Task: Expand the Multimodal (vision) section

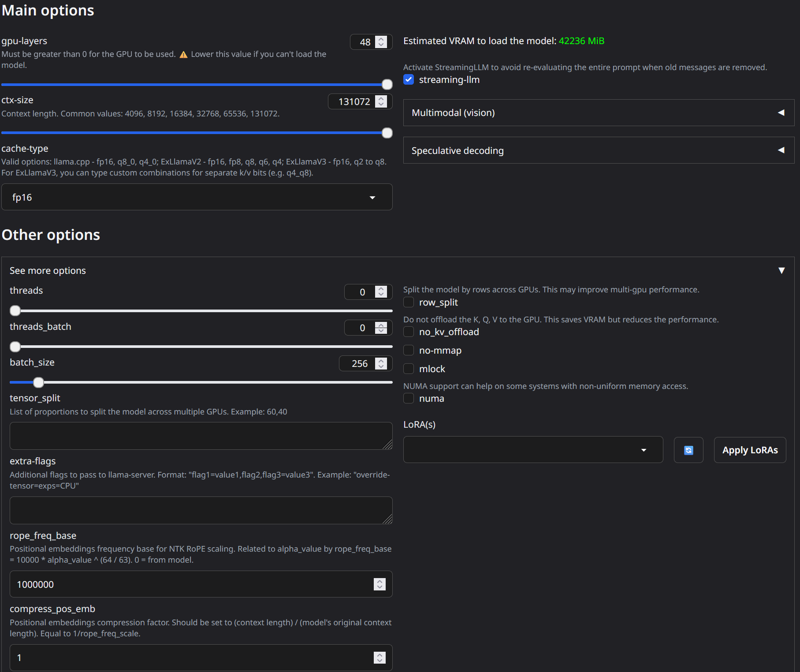Action: [x=599, y=113]
